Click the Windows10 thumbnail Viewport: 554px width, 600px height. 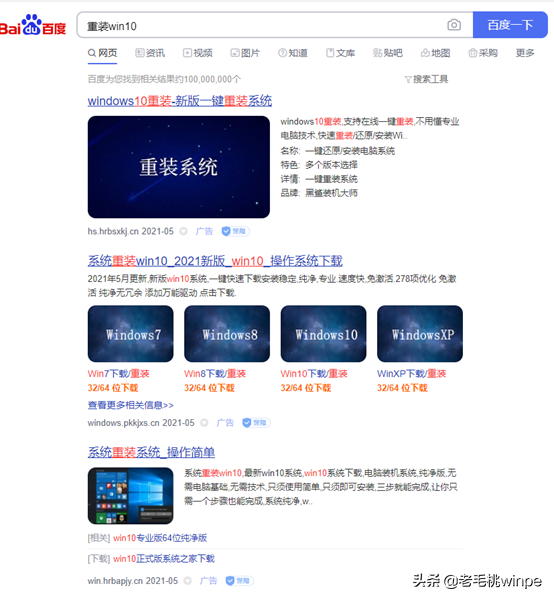coord(323,334)
